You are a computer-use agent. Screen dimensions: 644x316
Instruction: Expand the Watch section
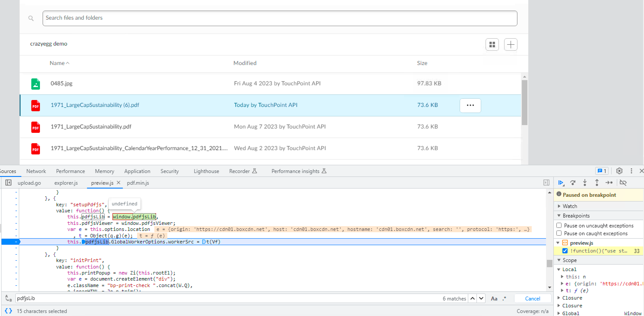pos(559,206)
